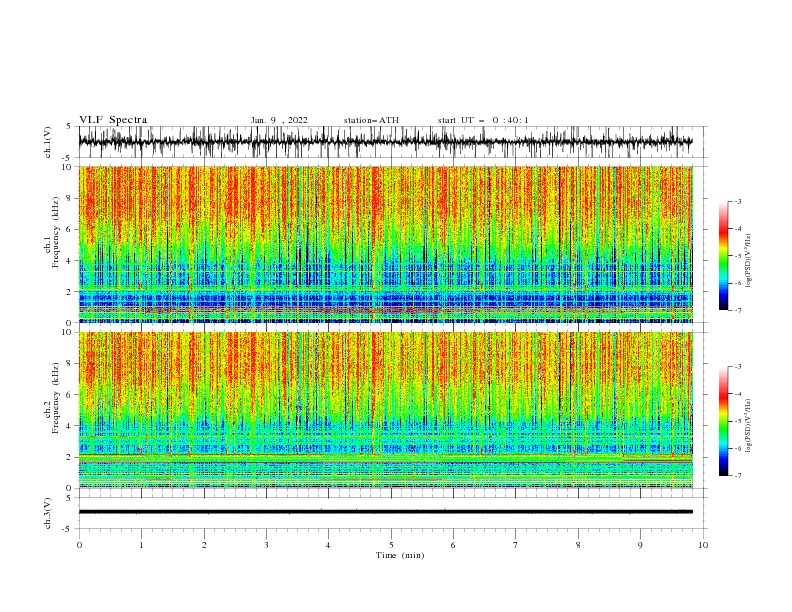Click tick label "3" on the Time axis

coord(266,545)
